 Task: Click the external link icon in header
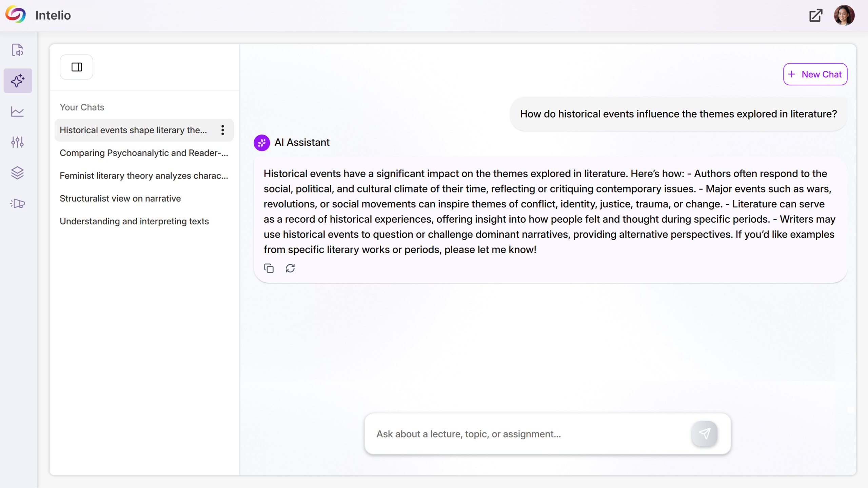pos(815,15)
